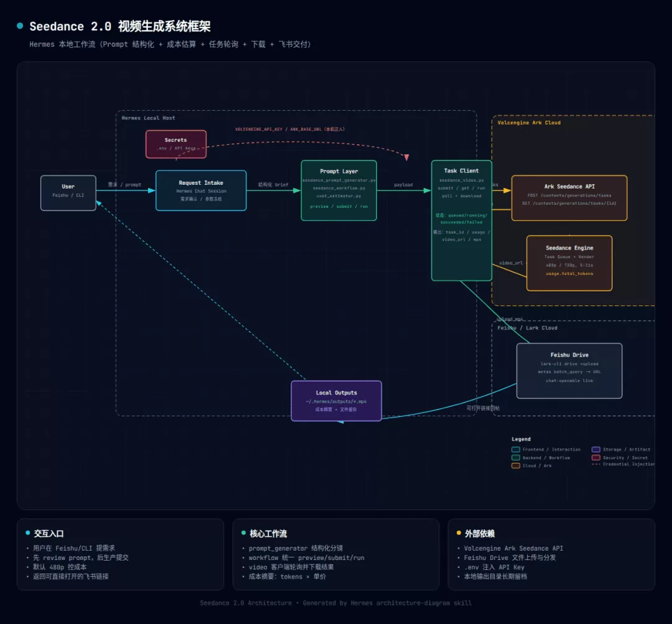Viewport: 672px width, 624px height.
Task: Select the Ark Seedance API node box
Action: (569, 198)
